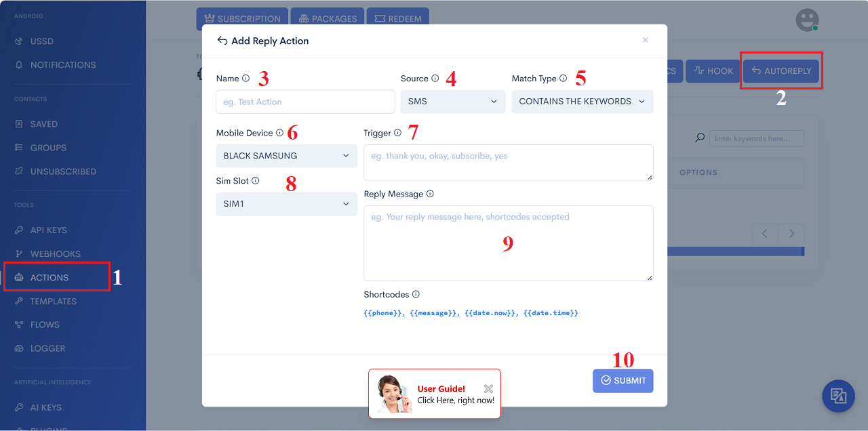Screen dimensions: 868x431
Task: Open USSD in the sidebar
Action: 41,41
